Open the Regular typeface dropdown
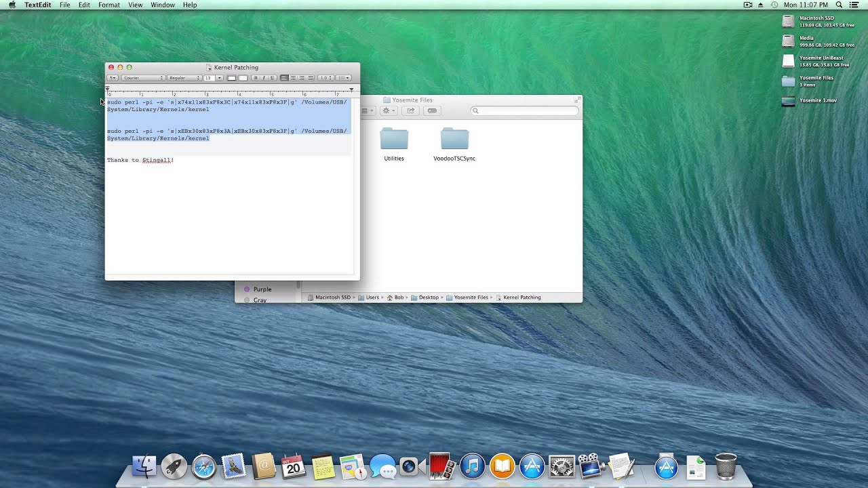The height and width of the screenshot is (488, 868). 184,78
